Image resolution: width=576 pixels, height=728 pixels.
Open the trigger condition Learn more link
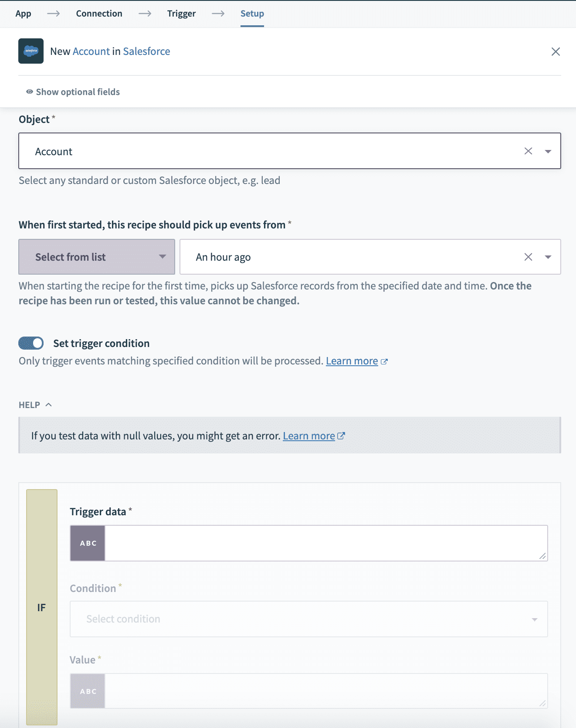[x=352, y=361]
